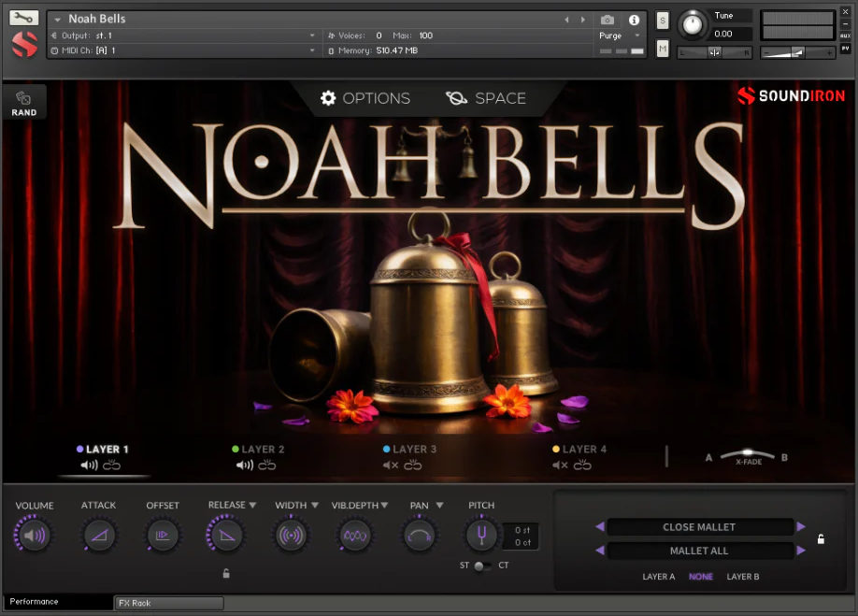Select LAYER B articulation assignment
This screenshot has width=858, height=616.
(743, 577)
